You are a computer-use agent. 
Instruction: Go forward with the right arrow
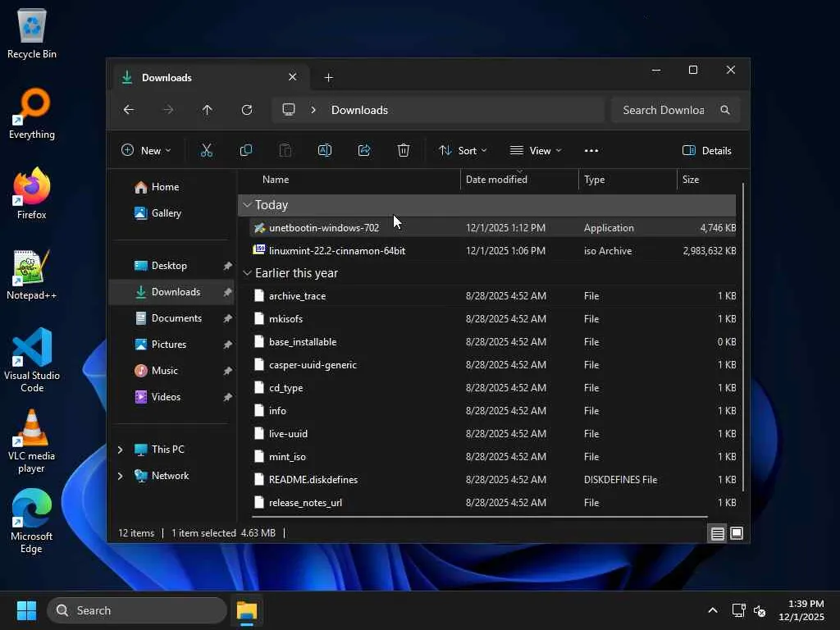click(168, 110)
